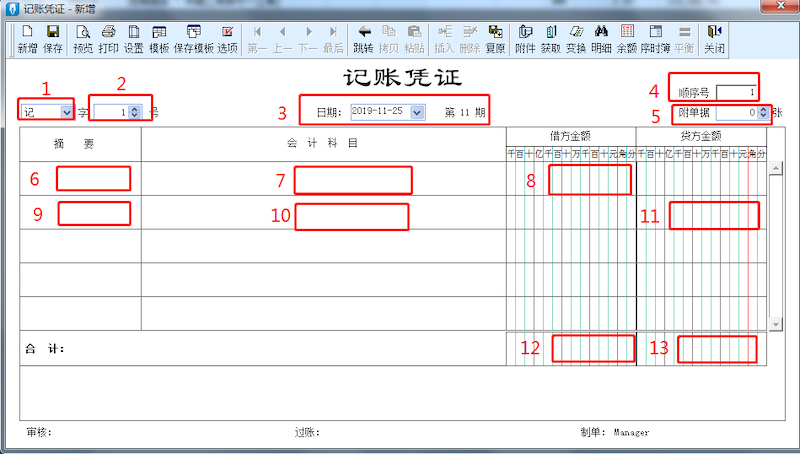Open the 记 voucher word dropdown

[67, 112]
